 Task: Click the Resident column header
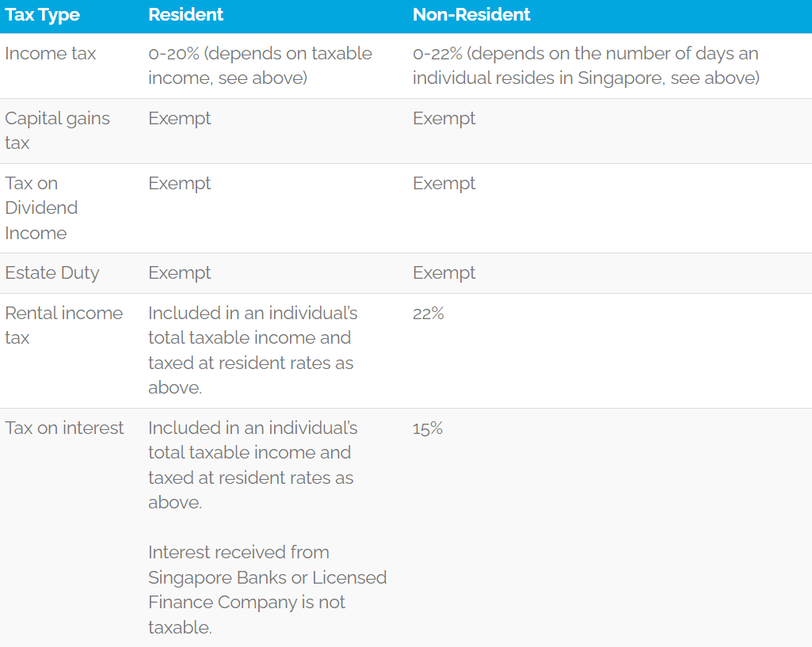click(x=185, y=14)
